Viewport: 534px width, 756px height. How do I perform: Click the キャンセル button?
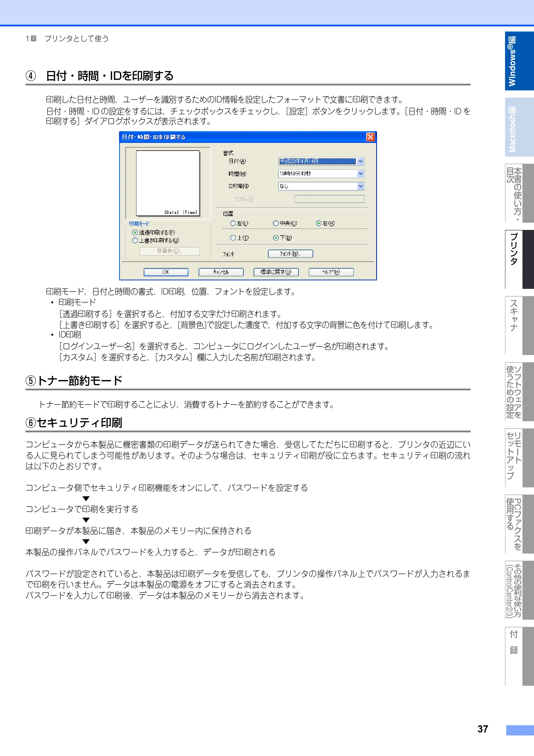[221, 272]
